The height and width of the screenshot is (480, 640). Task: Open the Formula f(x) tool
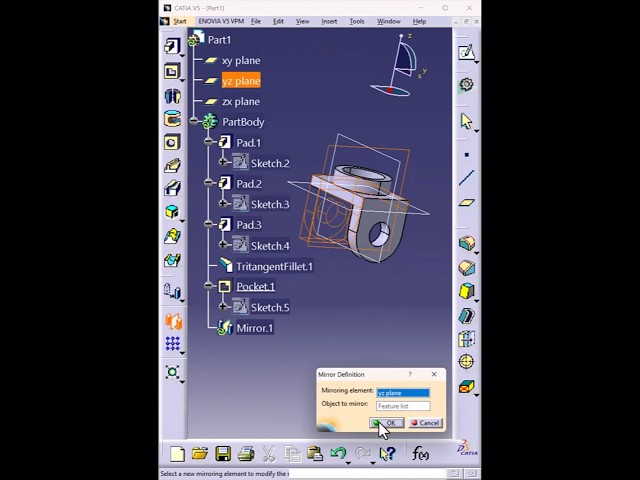420,453
